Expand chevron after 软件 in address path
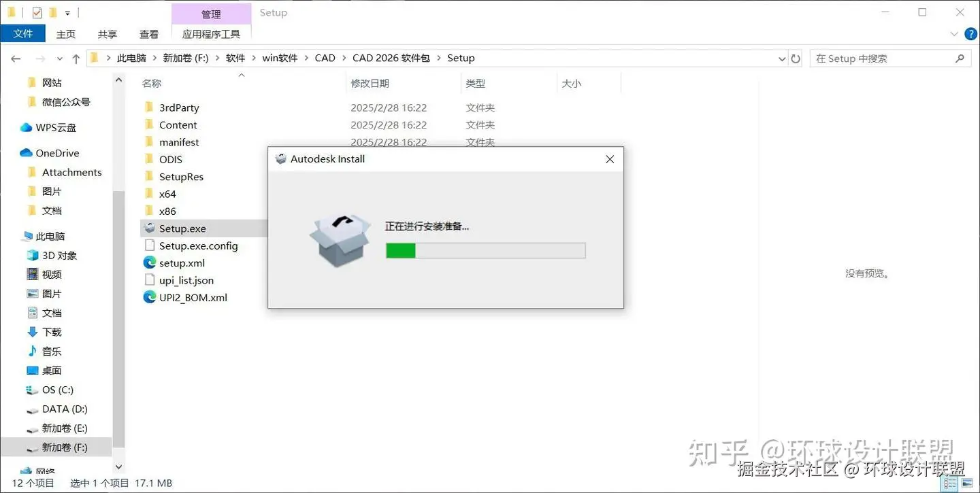The width and height of the screenshot is (980, 493). click(253, 58)
